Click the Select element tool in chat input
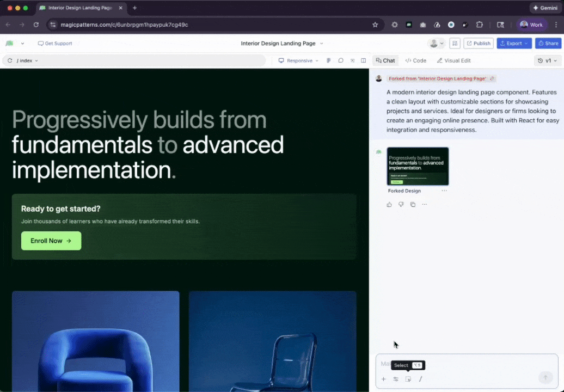The height and width of the screenshot is (392, 564). coord(408,379)
